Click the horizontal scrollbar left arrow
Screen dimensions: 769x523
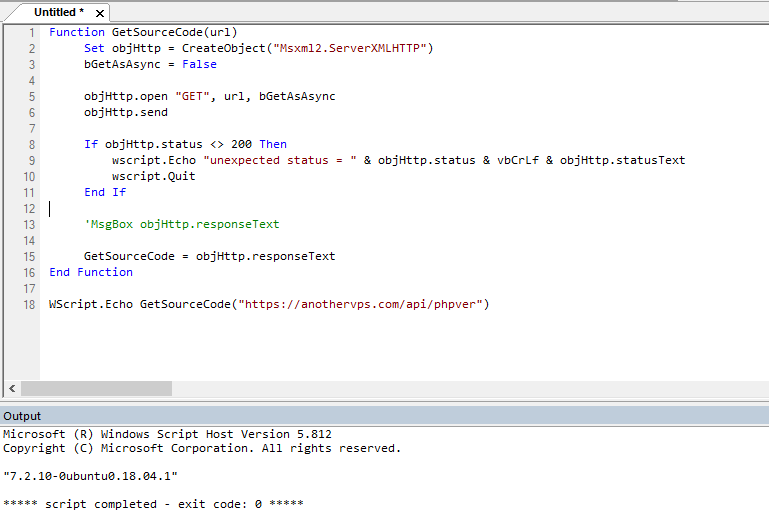click(12, 389)
